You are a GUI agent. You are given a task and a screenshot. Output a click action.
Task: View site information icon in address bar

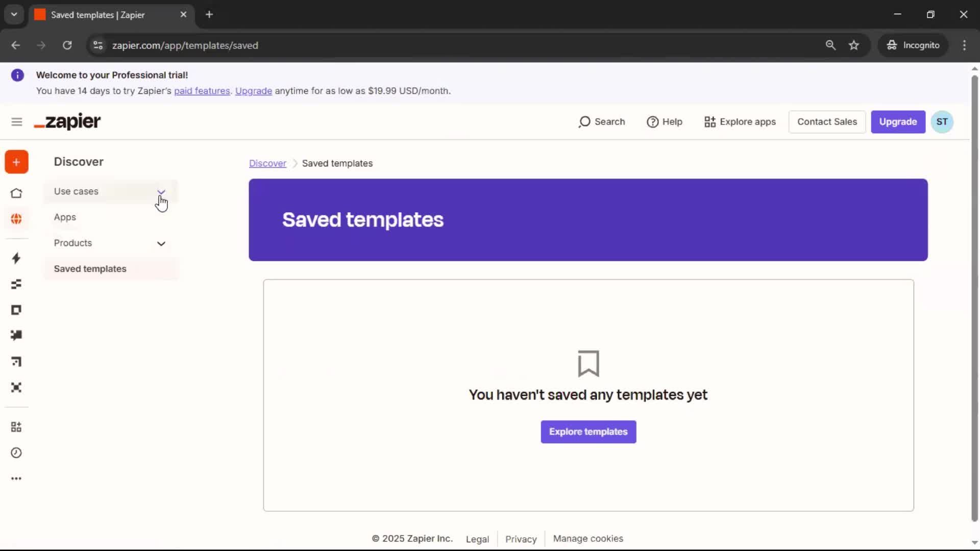pyautogui.click(x=98, y=45)
